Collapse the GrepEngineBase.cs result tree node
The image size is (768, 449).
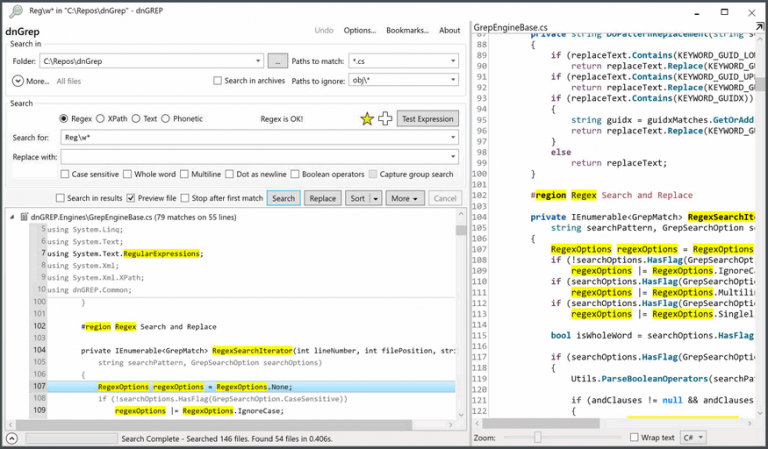coord(11,216)
